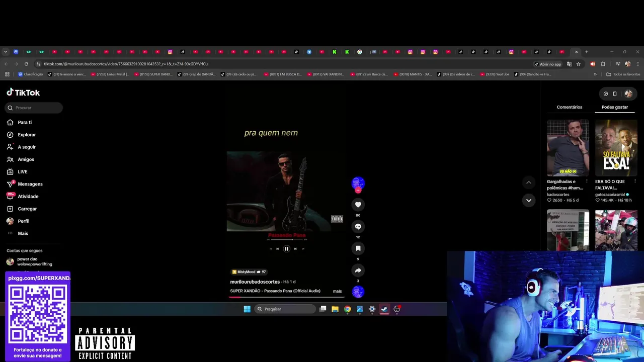Screen dimensions: 644x362
Task: Go to previous video with up chevron
Action: [528, 182]
